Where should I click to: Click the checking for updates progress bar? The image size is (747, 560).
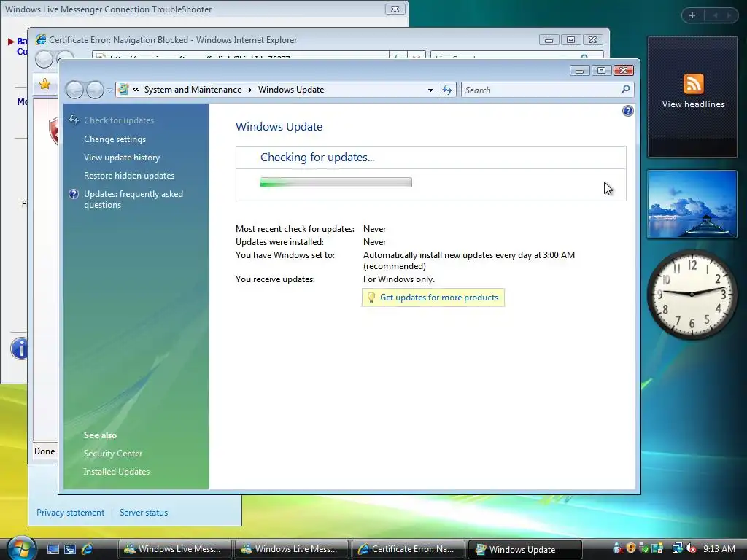point(336,182)
